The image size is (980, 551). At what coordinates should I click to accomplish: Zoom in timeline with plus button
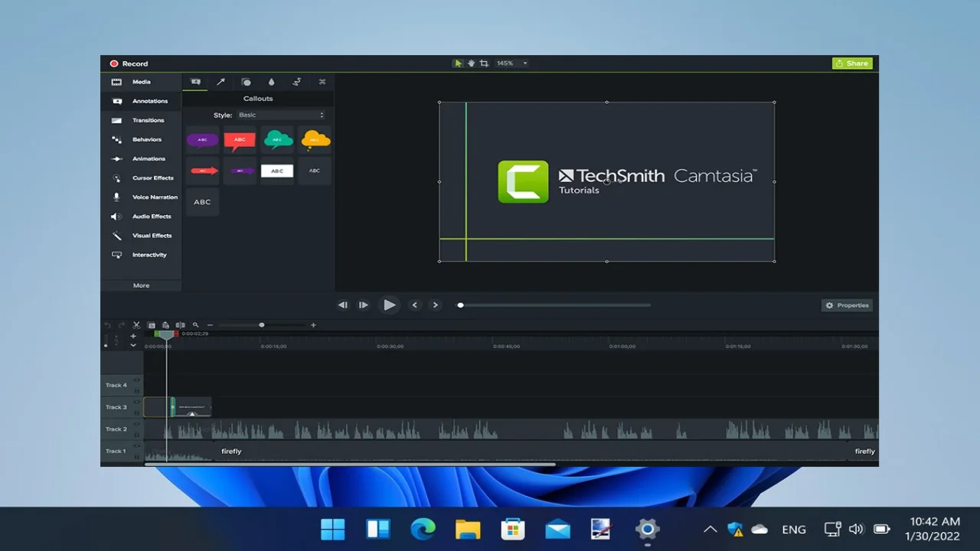313,325
